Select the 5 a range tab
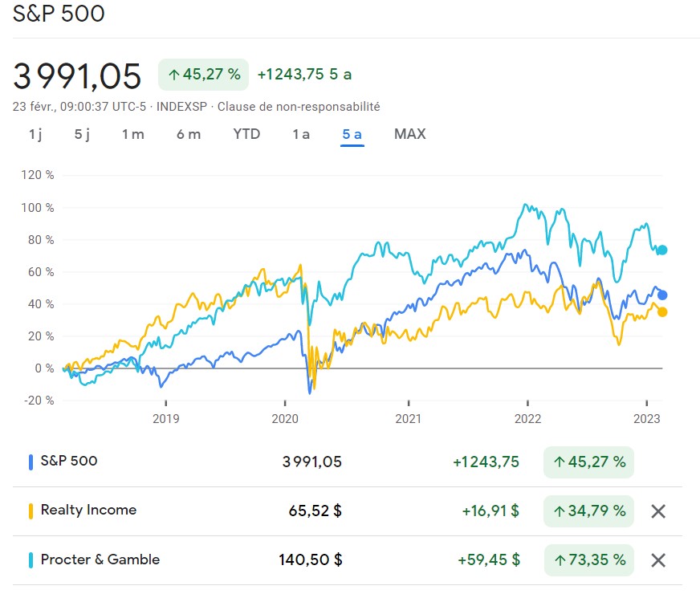 (x=352, y=134)
